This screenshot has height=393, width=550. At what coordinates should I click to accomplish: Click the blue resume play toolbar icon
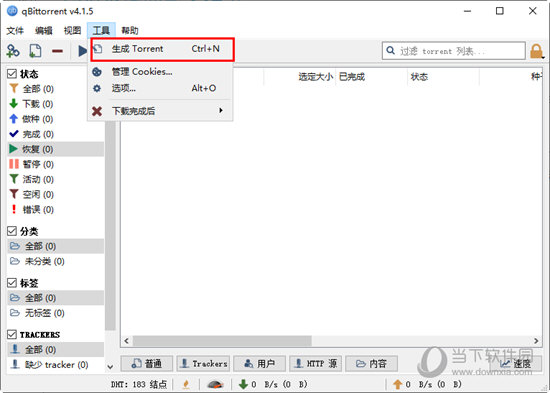[x=82, y=51]
